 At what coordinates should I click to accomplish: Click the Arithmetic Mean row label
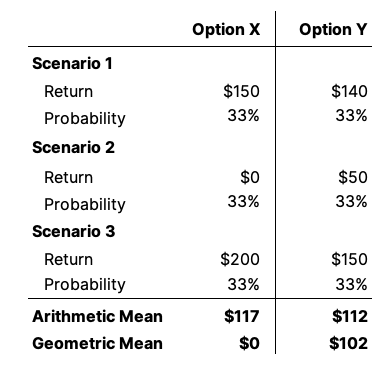point(97,316)
